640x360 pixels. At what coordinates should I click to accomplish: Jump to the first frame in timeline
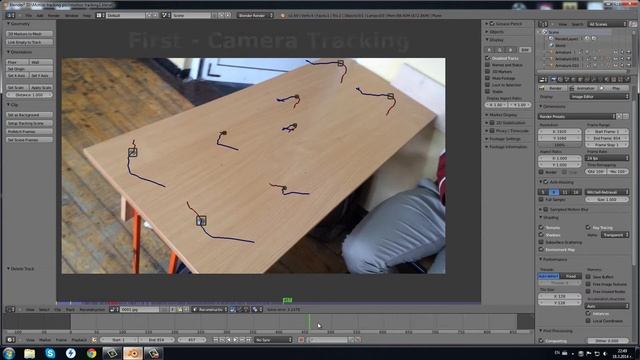click(216, 340)
